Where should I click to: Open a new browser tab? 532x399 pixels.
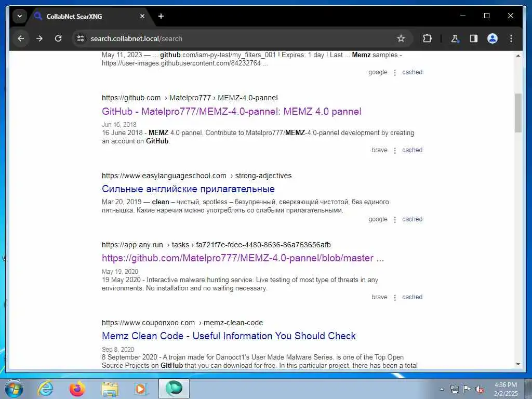pos(161,16)
